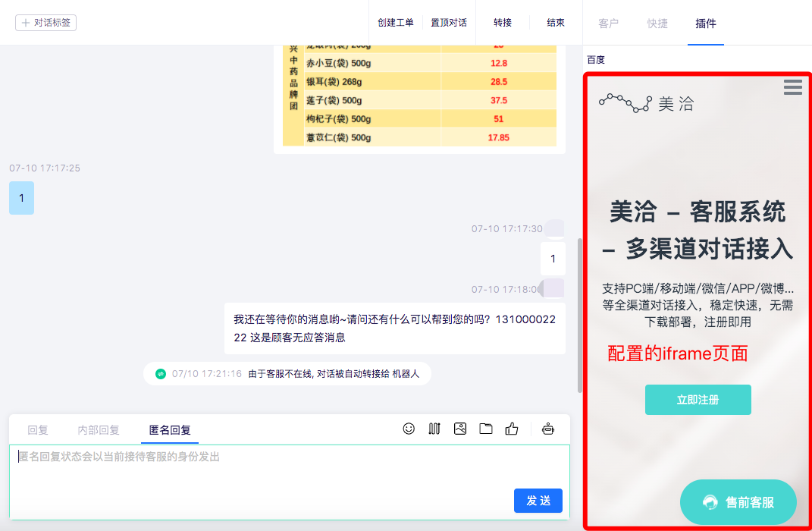Click the 07-10 17:17:30 timestamp

click(507, 228)
